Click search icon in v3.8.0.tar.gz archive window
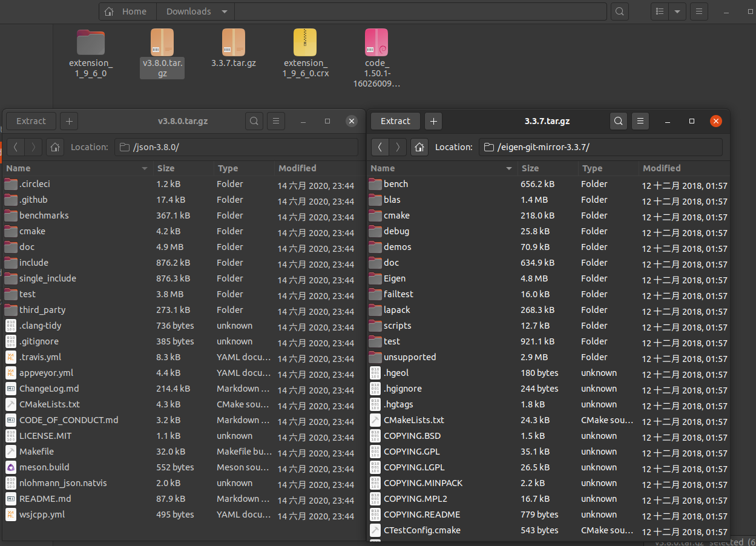The width and height of the screenshot is (756, 546). (255, 121)
